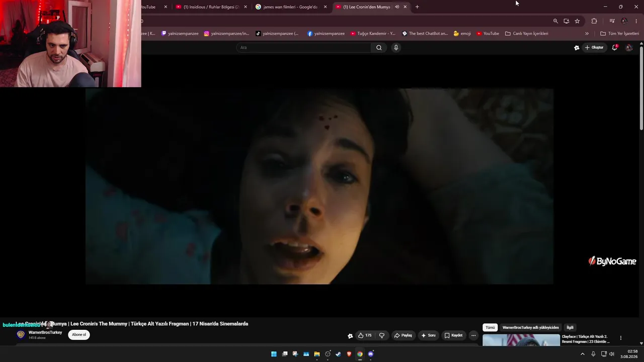Subscribe with the Abone ol button
Image resolution: width=644 pixels, height=362 pixels.
79,335
